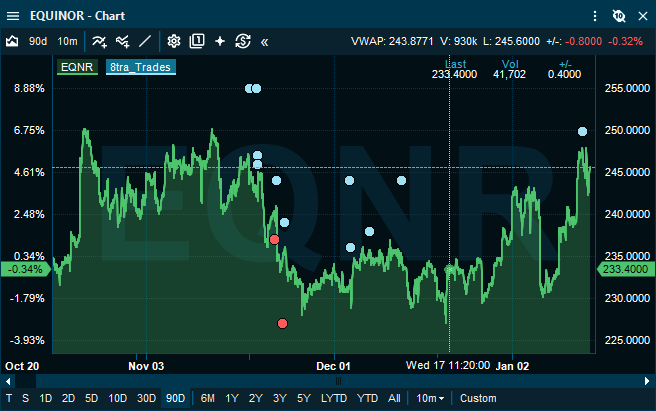This screenshot has height=411, width=656.
Task: Toggle the EQNR series legend
Action: pos(76,68)
